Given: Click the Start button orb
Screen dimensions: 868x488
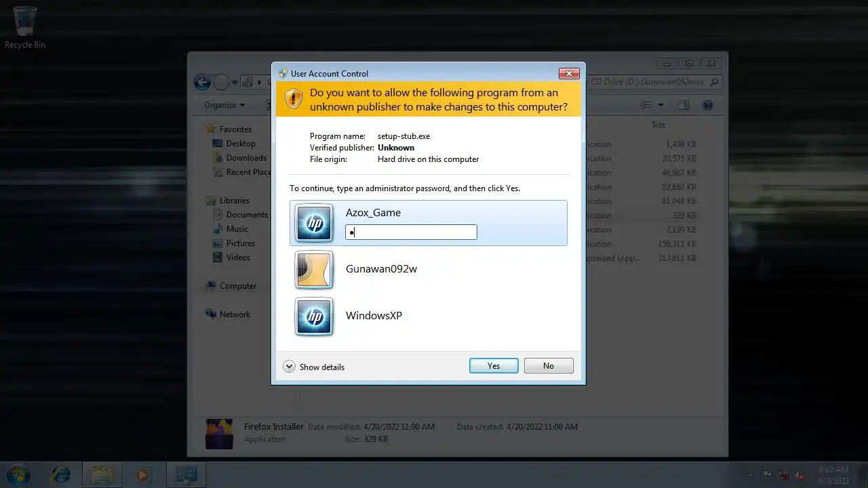Looking at the screenshot, I should click(18, 474).
